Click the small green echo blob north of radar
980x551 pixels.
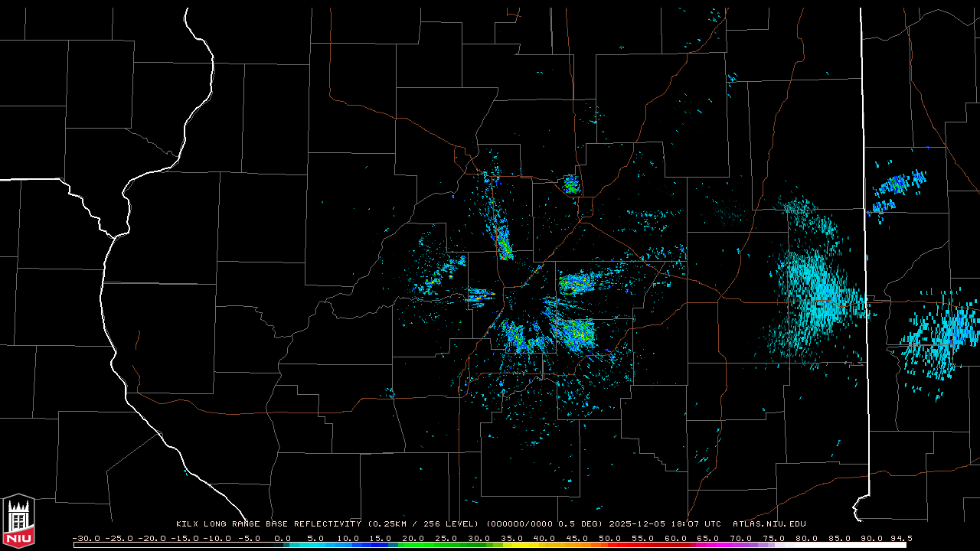pos(571,184)
